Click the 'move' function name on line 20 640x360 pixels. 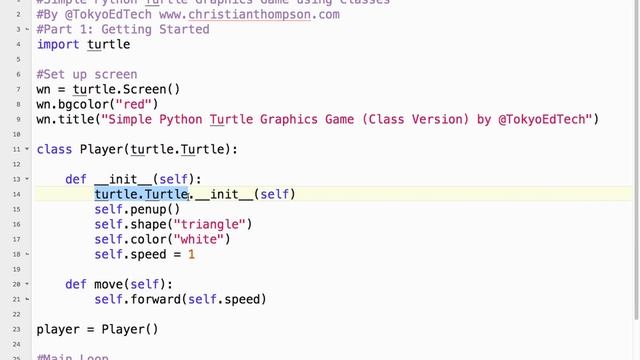click(x=109, y=284)
